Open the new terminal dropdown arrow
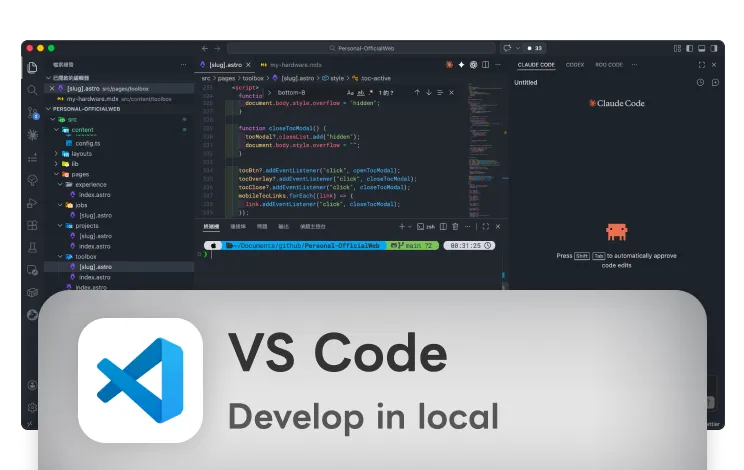Screen dimensions: 744x470 [410, 227]
